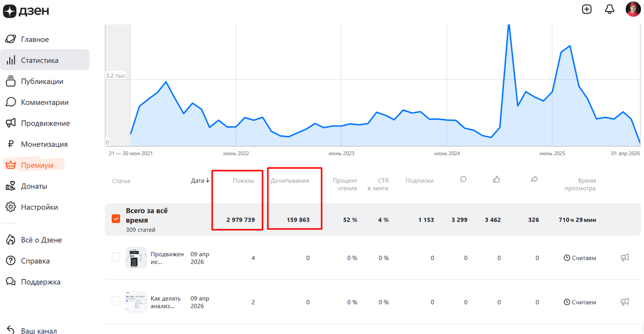Open notifications bell icon
Screen dimensions: 644x334
click(610, 9)
